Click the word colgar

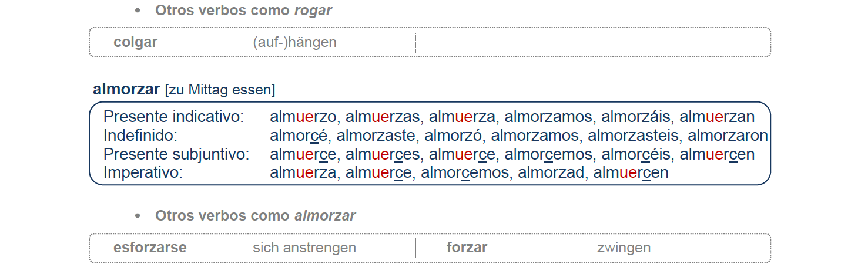click(x=135, y=42)
